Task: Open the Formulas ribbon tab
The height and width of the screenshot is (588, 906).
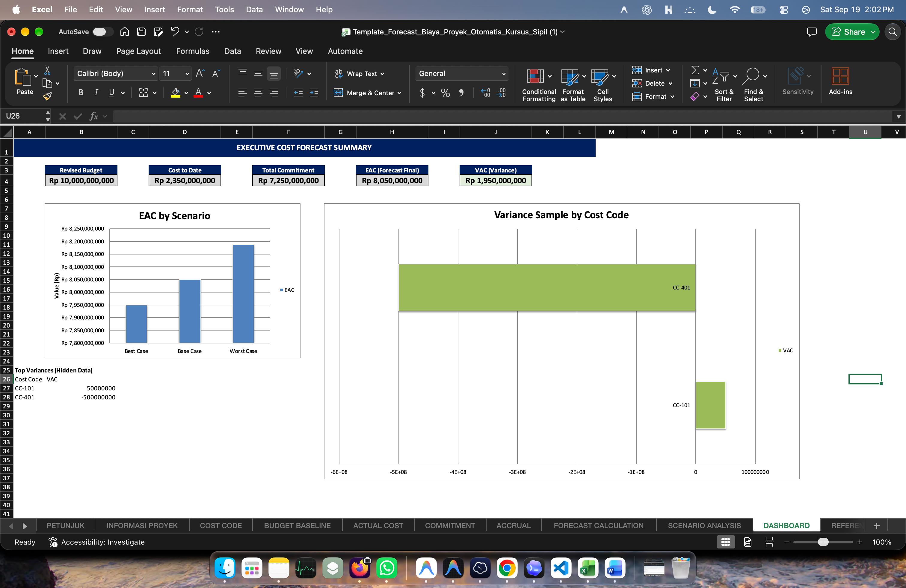Action: [x=193, y=51]
